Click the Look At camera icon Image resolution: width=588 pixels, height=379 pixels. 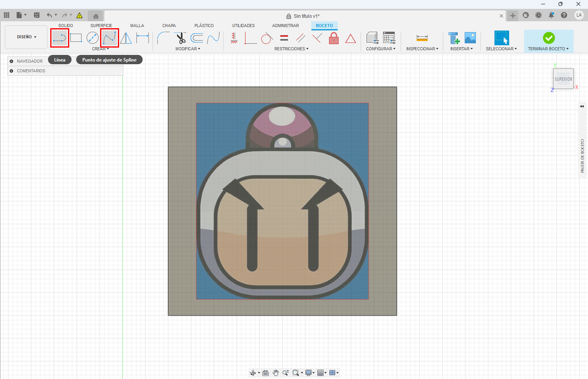[x=266, y=373]
